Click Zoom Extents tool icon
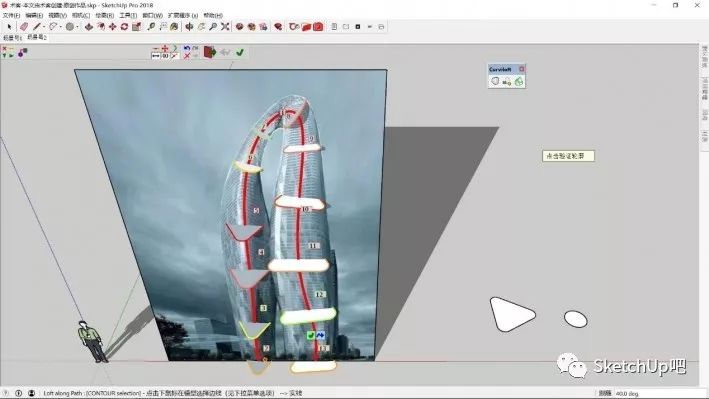This screenshot has width=709, height=399. (x=225, y=27)
